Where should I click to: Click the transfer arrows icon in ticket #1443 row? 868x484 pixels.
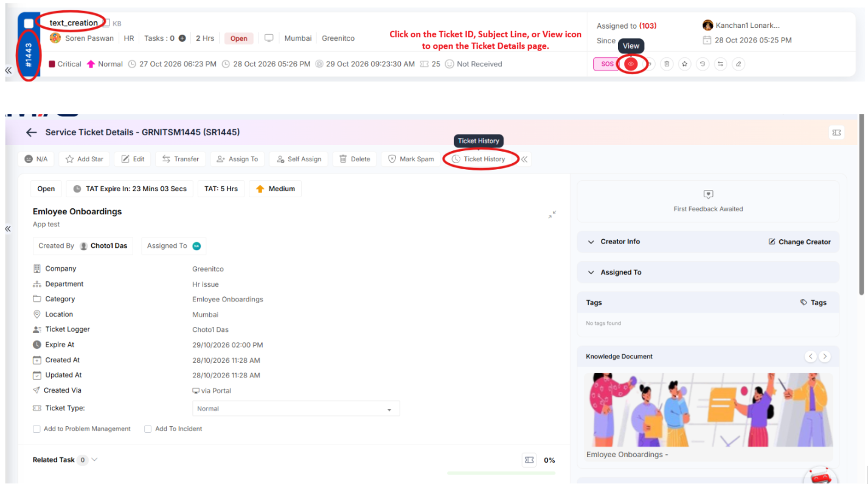coord(721,64)
